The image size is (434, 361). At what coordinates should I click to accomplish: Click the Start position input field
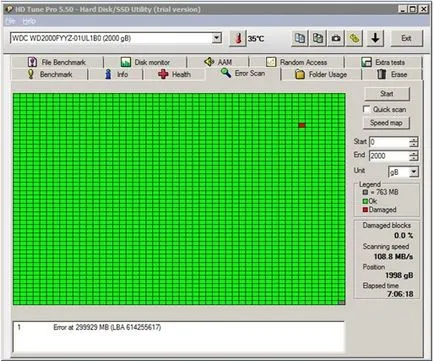389,142
